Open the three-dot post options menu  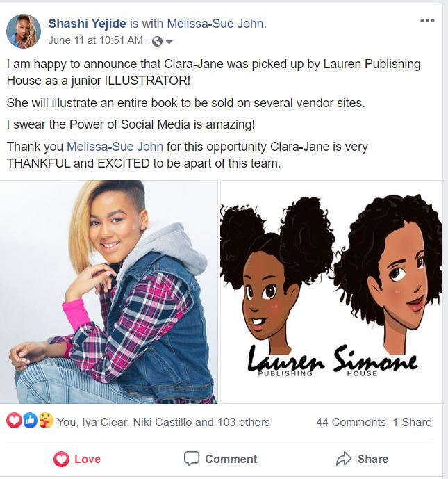coord(427,20)
